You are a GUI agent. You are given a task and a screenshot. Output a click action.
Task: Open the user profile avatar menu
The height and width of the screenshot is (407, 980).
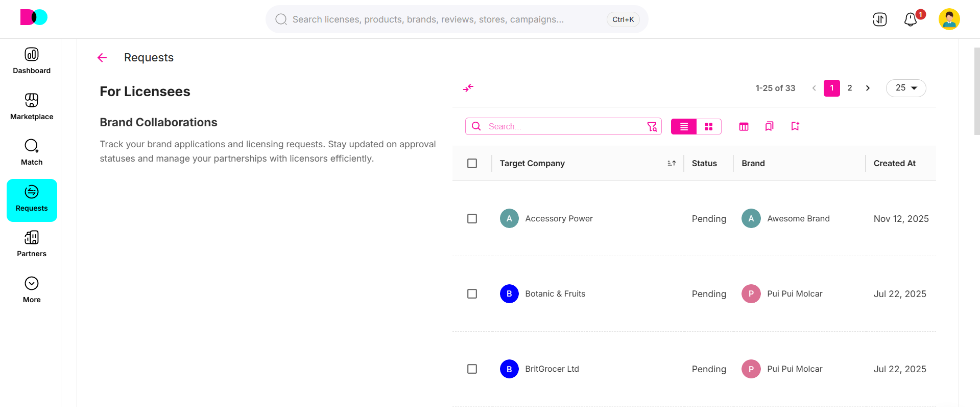click(x=949, y=19)
